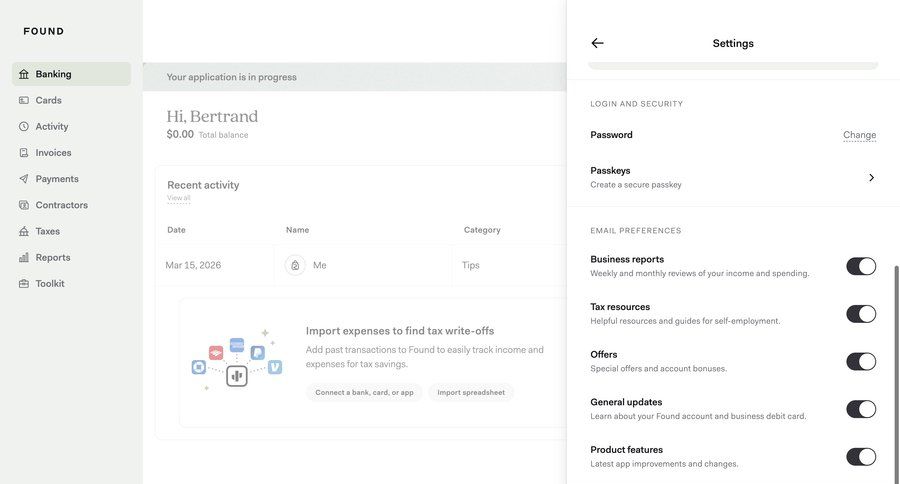
Task: Switch off Offers emails
Action: pos(861,362)
